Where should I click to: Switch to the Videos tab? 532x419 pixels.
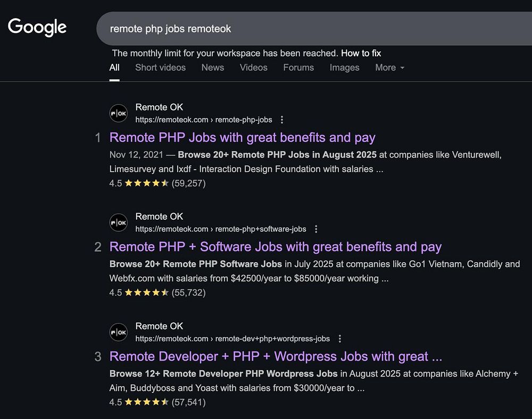coord(253,68)
